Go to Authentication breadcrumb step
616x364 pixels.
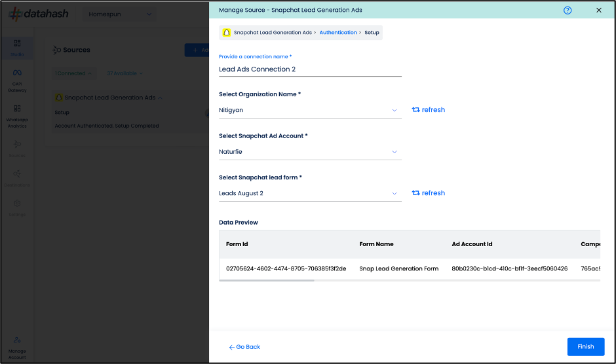pyautogui.click(x=338, y=33)
